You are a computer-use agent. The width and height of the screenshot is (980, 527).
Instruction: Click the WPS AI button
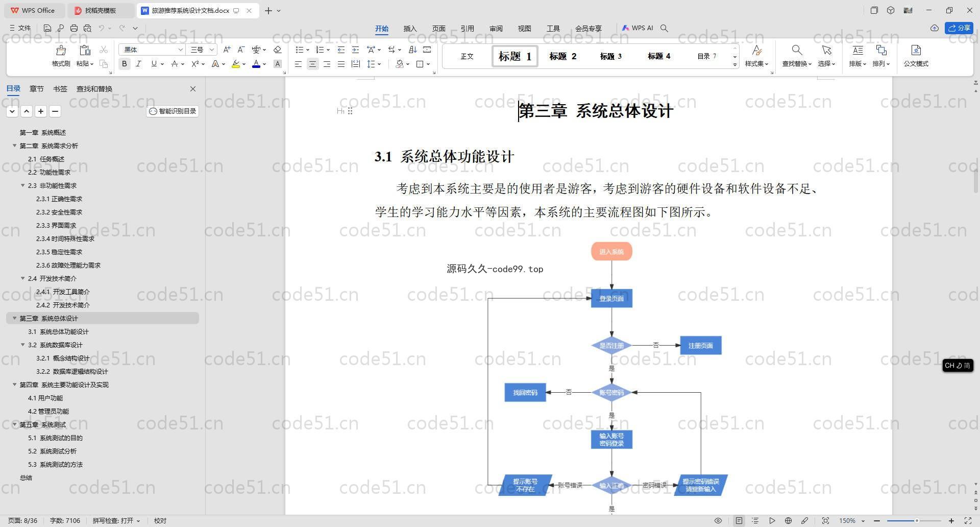638,28
